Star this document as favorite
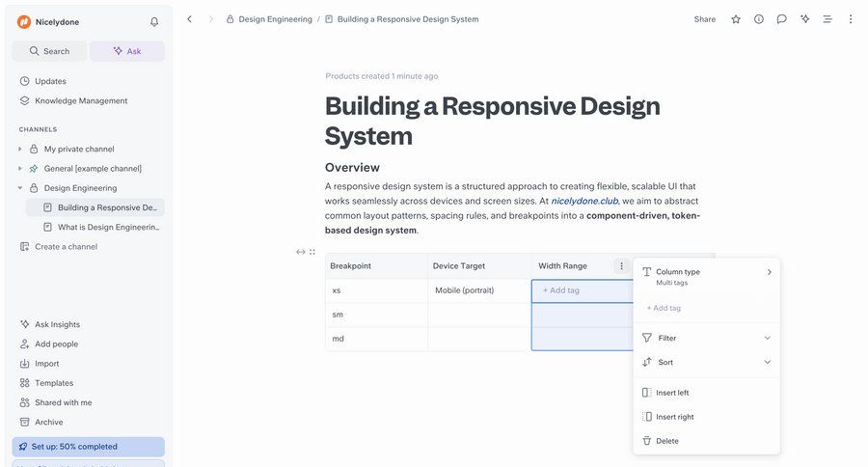Screen dimensions: 868x467 point(736,19)
